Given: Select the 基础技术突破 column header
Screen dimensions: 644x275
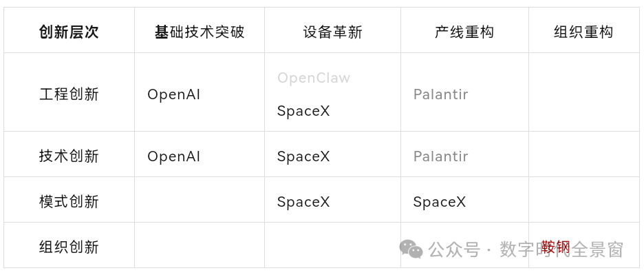Looking at the screenshot, I should tap(200, 32).
